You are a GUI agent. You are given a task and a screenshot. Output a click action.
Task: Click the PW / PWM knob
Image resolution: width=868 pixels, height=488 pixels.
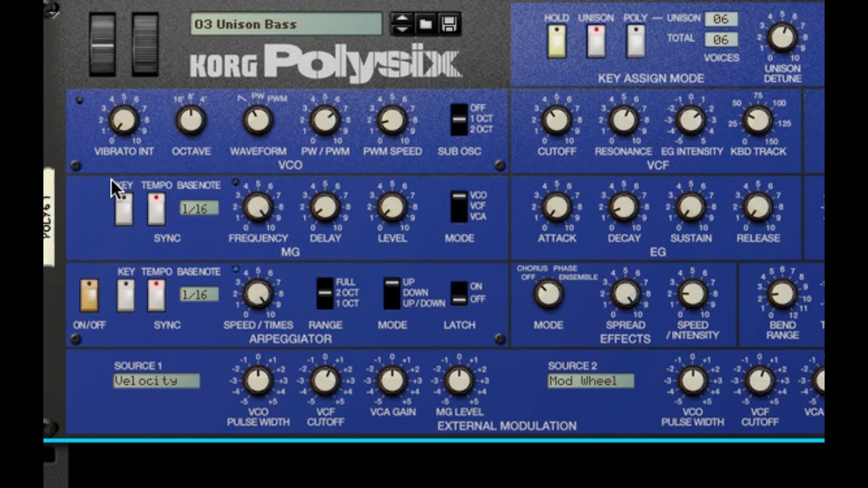325,120
